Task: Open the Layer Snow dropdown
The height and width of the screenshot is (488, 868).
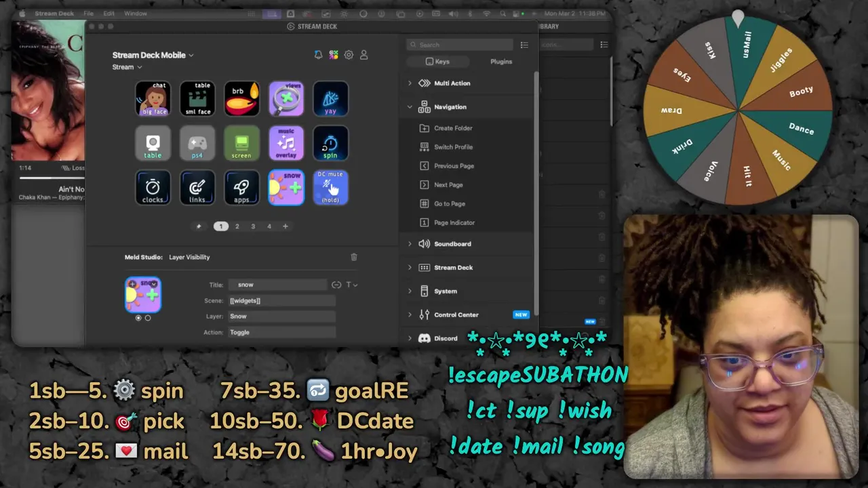Action: tap(281, 317)
